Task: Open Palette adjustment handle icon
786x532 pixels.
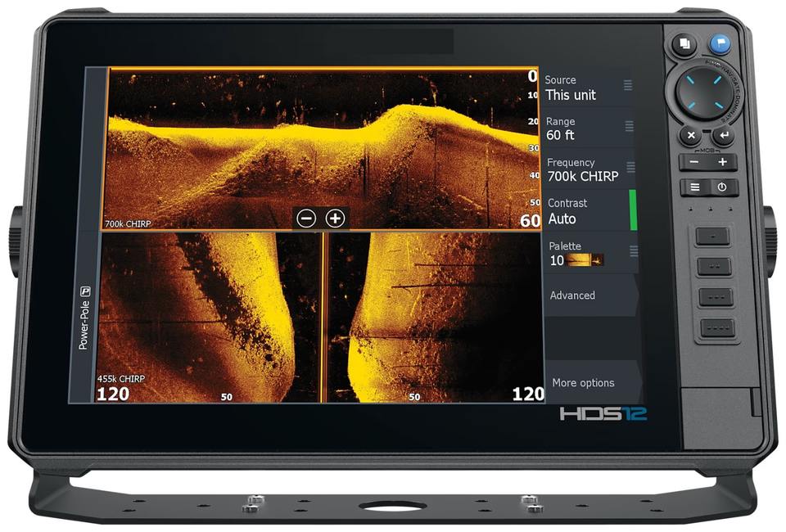Action: pyautogui.click(x=634, y=251)
